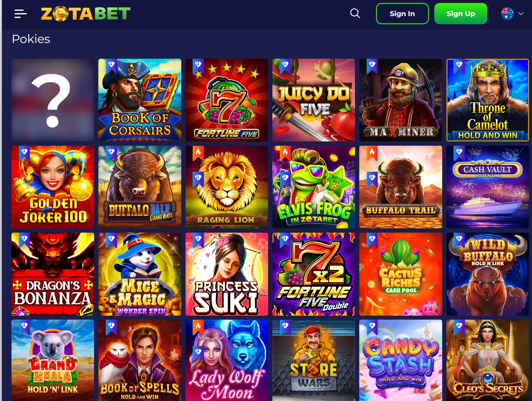Launch the Max Miner pokie
The width and height of the screenshot is (532, 401).
point(401,100)
